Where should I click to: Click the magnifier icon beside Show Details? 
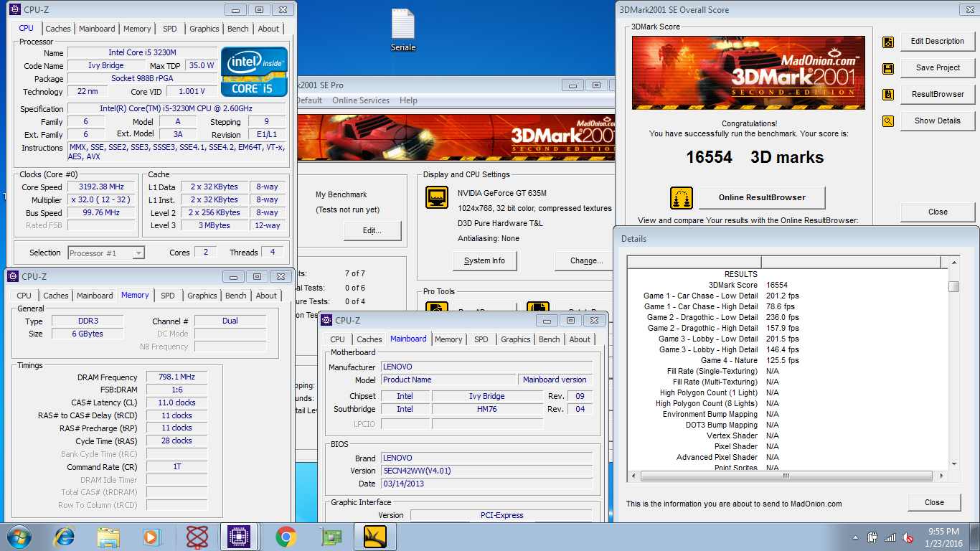(x=888, y=121)
